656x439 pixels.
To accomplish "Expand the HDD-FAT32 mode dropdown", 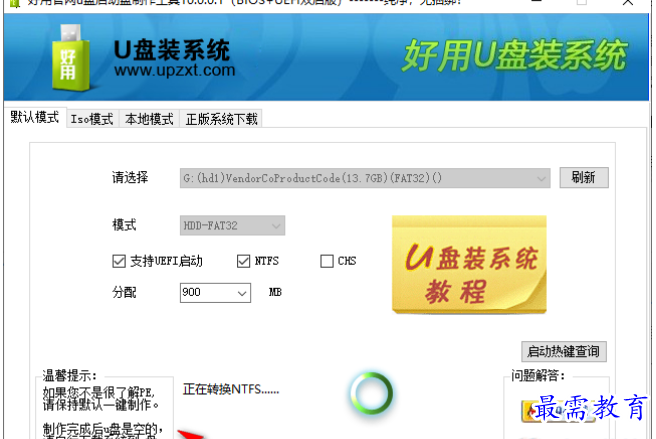I will point(232,226).
